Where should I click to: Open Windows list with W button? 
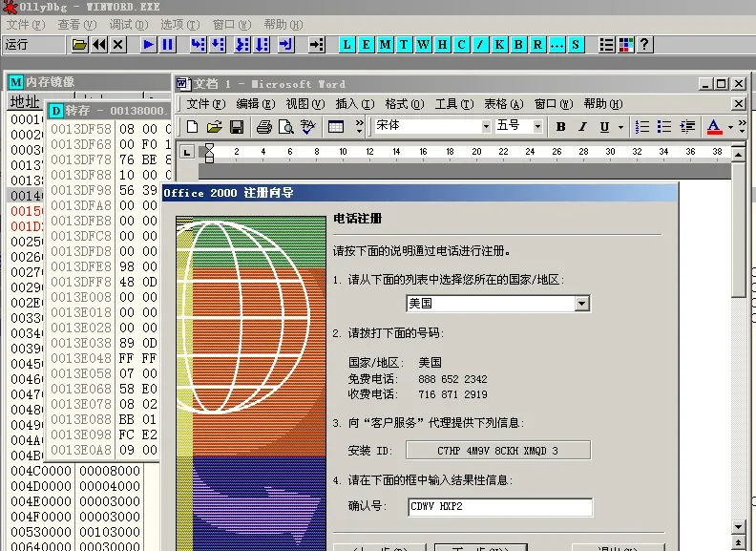tap(423, 45)
